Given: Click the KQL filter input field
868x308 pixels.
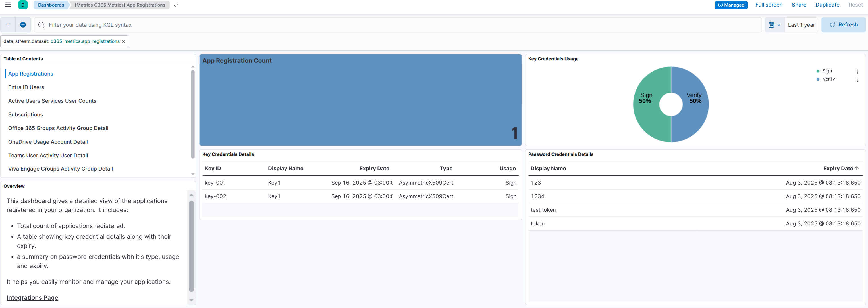Looking at the screenshot, I should 236,25.
